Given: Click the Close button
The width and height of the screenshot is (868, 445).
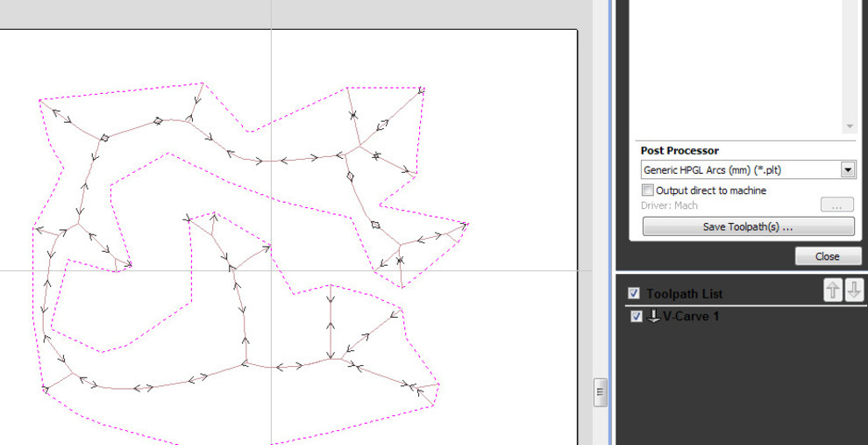Looking at the screenshot, I should coord(827,256).
